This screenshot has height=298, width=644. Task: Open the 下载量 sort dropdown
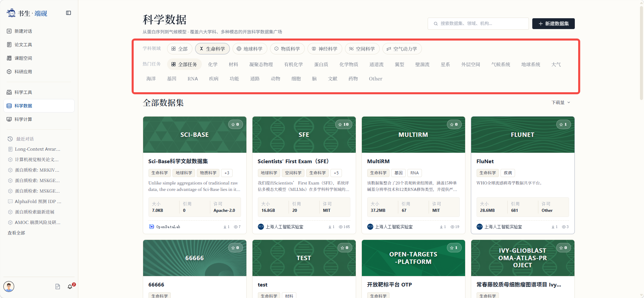(561, 102)
